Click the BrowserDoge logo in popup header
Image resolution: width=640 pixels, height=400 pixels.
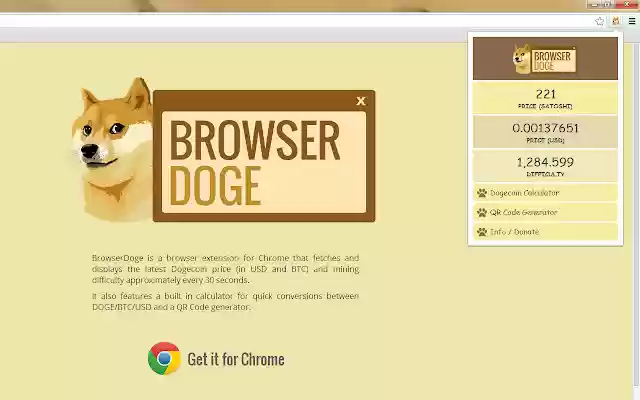[545, 59]
